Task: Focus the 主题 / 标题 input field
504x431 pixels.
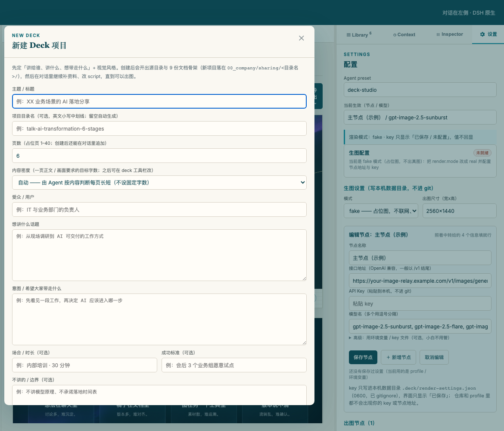Action: (159, 101)
